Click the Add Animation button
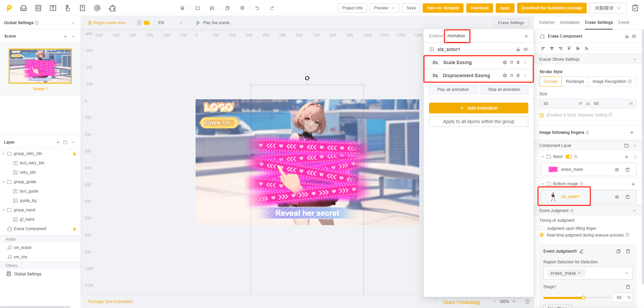This screenshot has height=308, width=644. pos(479,108)
